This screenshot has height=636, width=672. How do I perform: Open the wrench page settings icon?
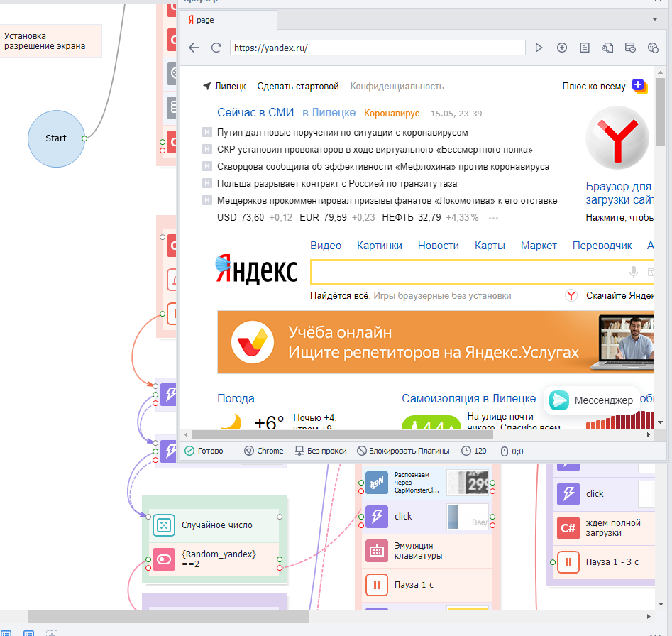(607, 48)
